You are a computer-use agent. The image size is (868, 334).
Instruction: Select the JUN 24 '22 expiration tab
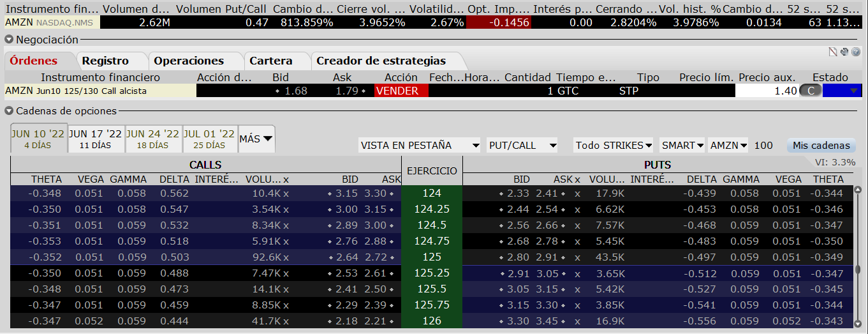point(153,139)
